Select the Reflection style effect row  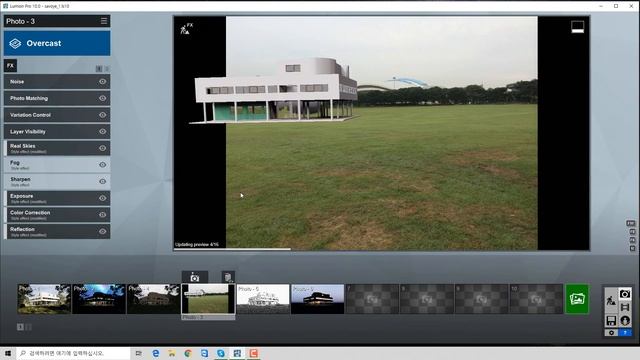(x=57, y=231)
